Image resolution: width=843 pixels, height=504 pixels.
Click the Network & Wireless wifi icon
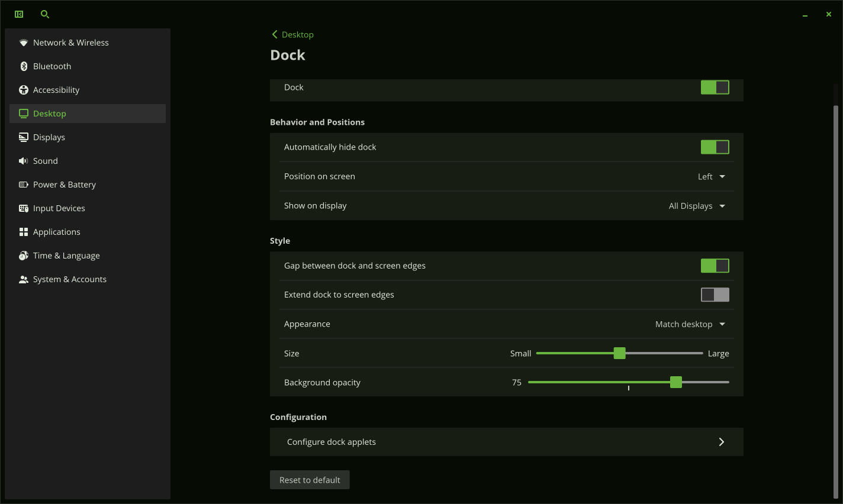click(24, 43)
